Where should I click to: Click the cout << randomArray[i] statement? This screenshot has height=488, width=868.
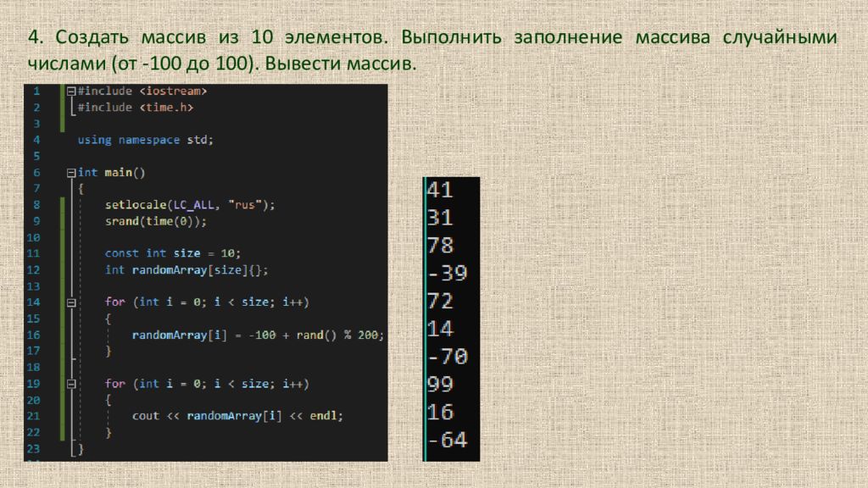pos(237,416)
